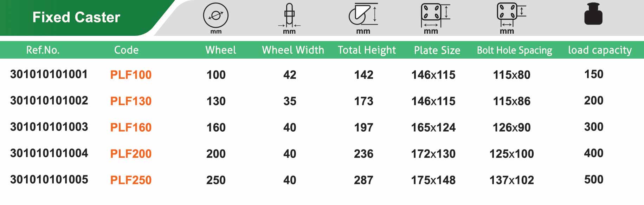This screenshot has height=205, width=644.
Task: Open the PLF200 product code
Action: pos(131,154)
